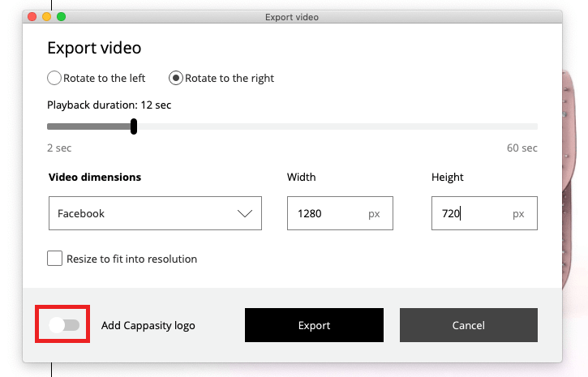588x377 pixels.
Task: Click the Add Cappasity logo label
Action: 148,326
